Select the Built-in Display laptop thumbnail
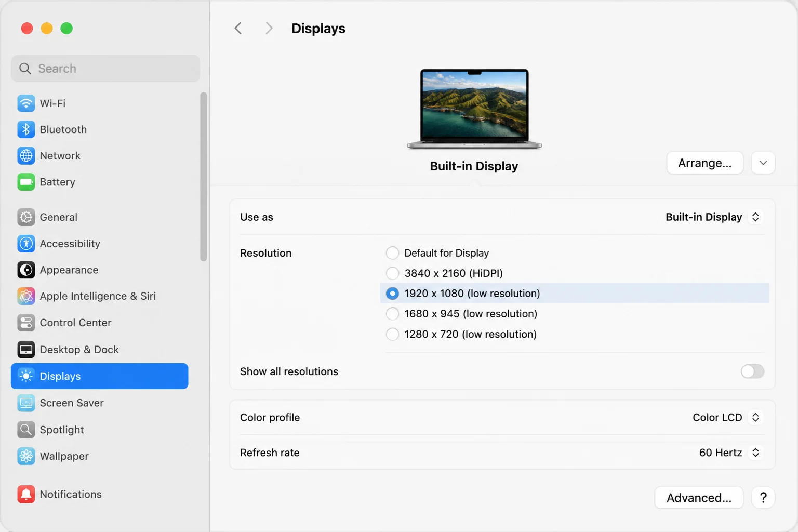Image resolution: width=798 pixels, height=532 pixels. 474,109
